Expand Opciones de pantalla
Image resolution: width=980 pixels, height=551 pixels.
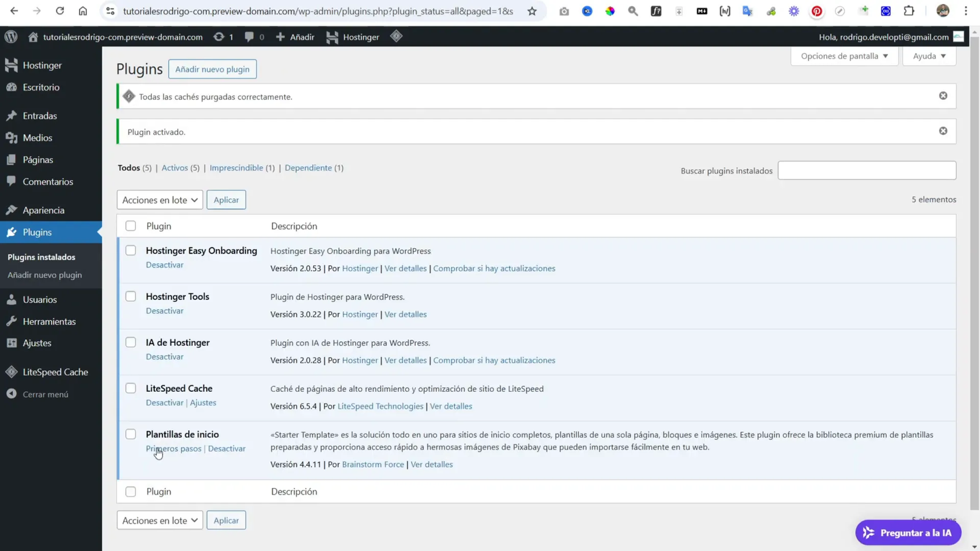(844, 56)
